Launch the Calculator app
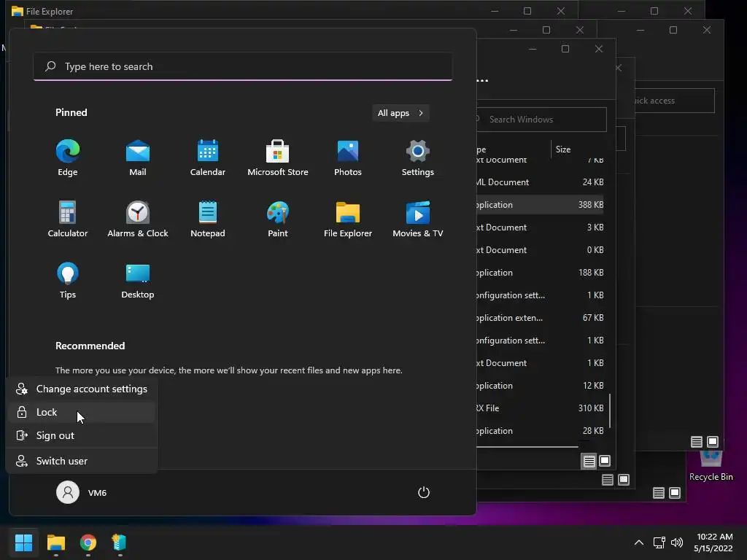Screen dimensions: 747x560 point(68,219)
